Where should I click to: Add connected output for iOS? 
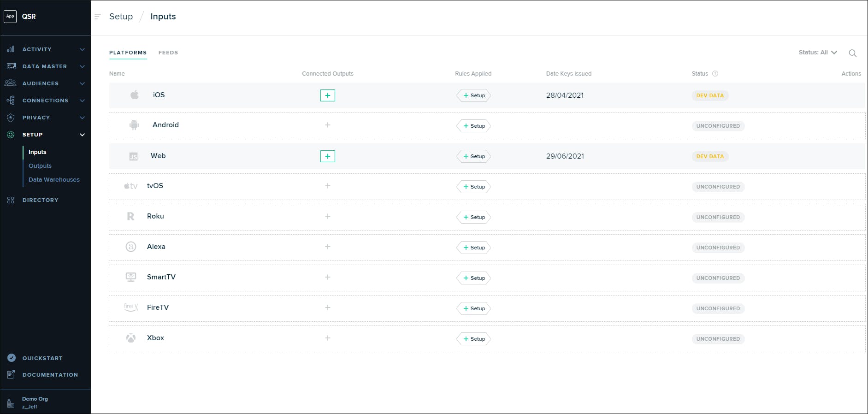click(328, 95)
